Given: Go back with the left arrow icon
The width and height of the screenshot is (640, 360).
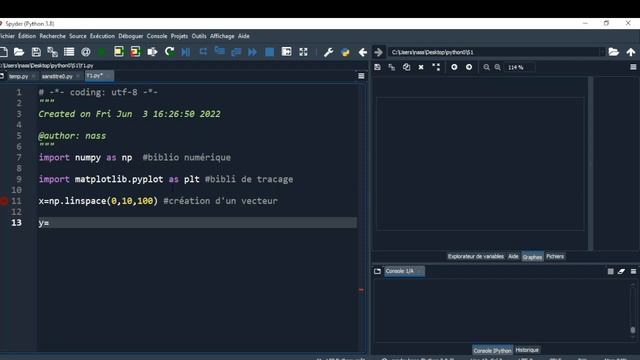Looking at the screenshot, I should pos(362,52).
